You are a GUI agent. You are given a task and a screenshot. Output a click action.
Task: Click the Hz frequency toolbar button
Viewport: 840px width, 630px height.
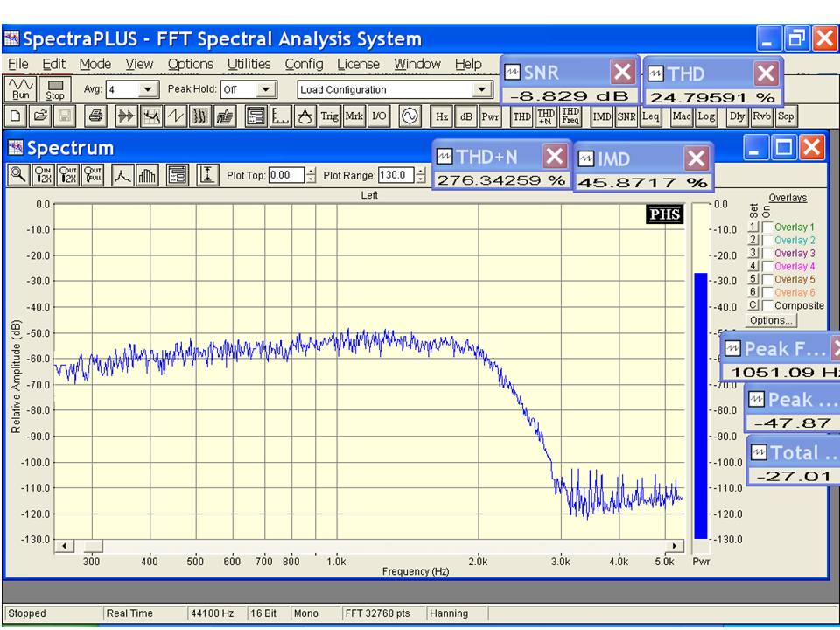(441, 116)
